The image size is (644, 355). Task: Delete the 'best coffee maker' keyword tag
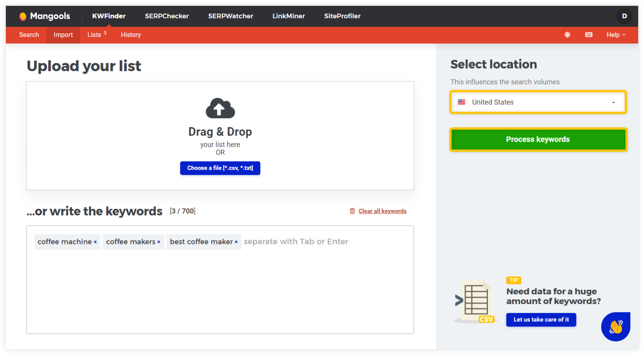pos(236,242)
